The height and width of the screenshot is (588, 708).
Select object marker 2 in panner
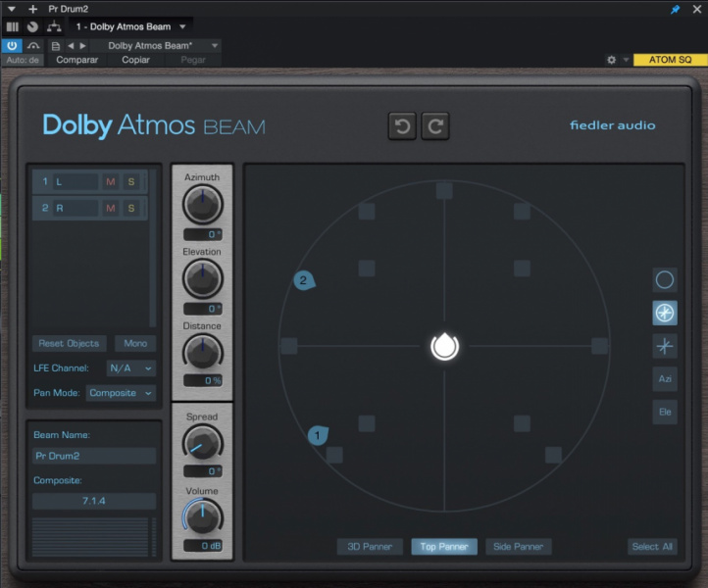(x=304, y=280)
